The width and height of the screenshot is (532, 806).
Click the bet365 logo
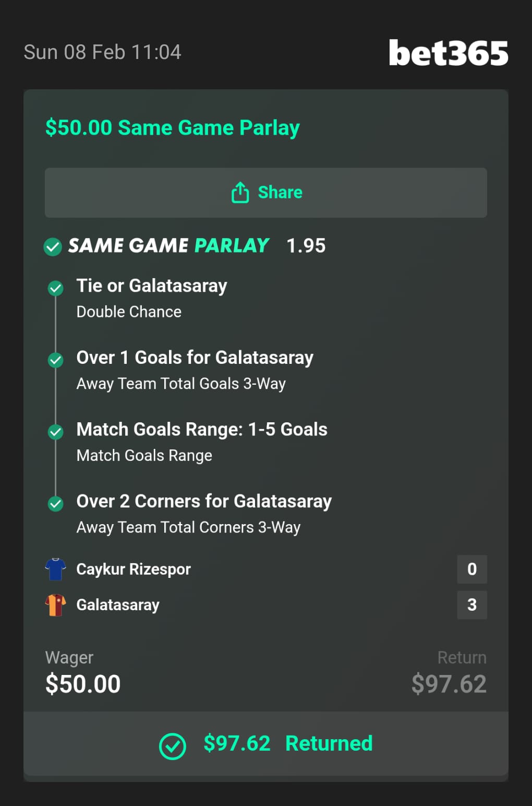coord(448,53)
